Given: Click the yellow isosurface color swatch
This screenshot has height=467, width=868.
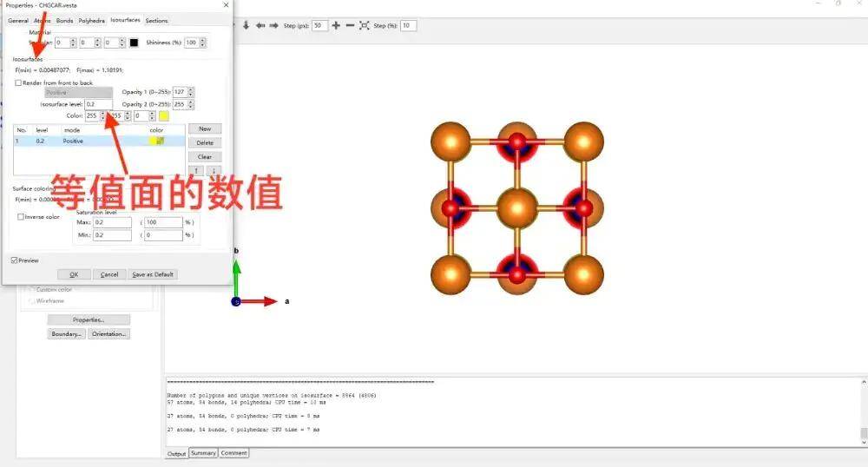Looking at the screenshot, I should click(163, 115).
